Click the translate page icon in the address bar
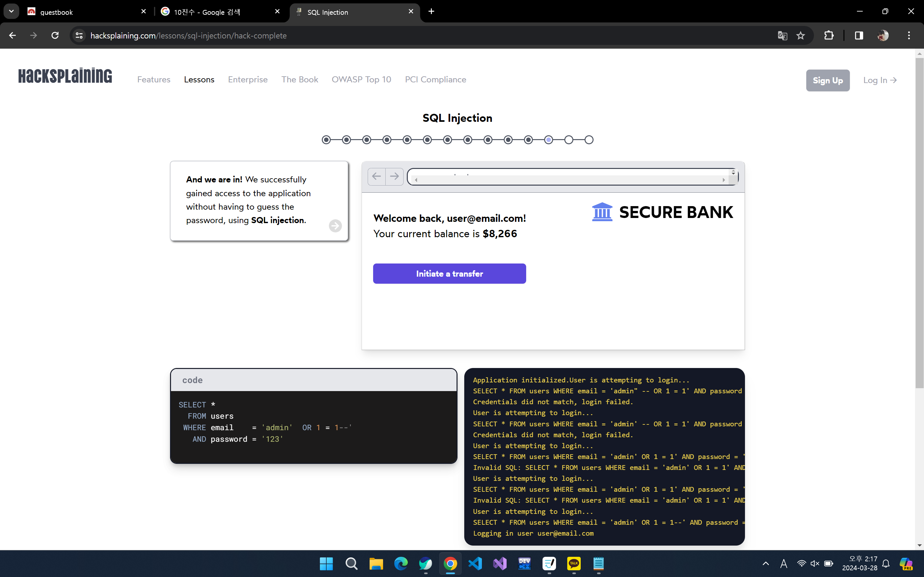 point(782,36)
